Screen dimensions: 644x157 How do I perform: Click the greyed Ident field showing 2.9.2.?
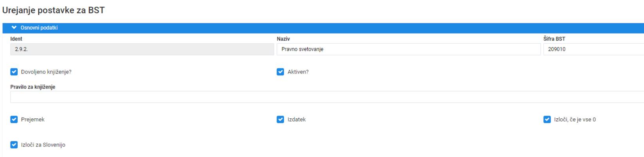(x=142, y=49)
